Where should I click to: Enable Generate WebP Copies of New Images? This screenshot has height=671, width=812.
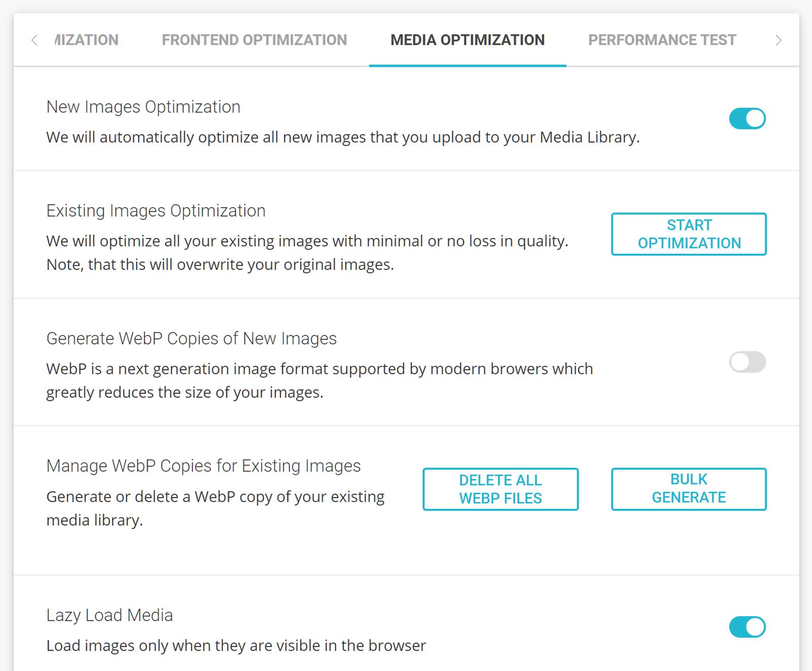coord(747,362)
